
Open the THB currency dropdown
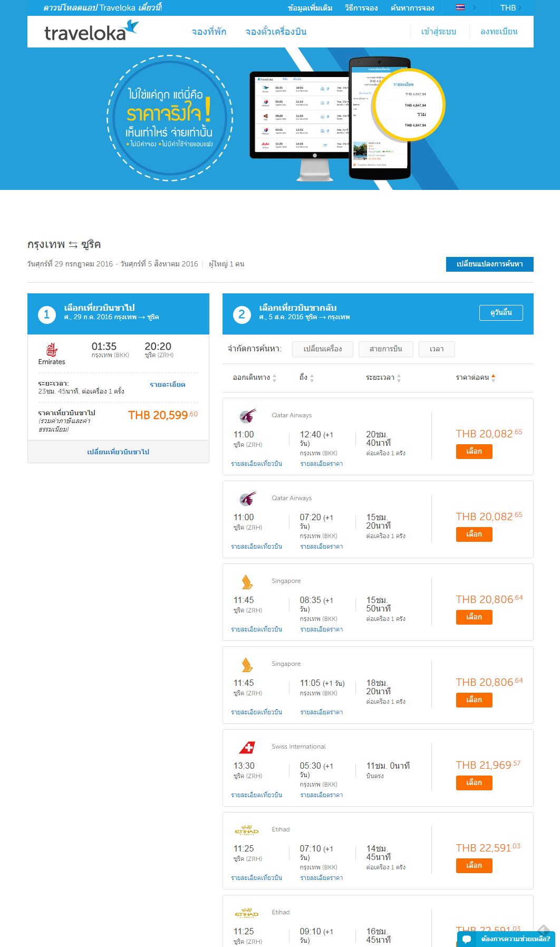[x=510, y=8]
